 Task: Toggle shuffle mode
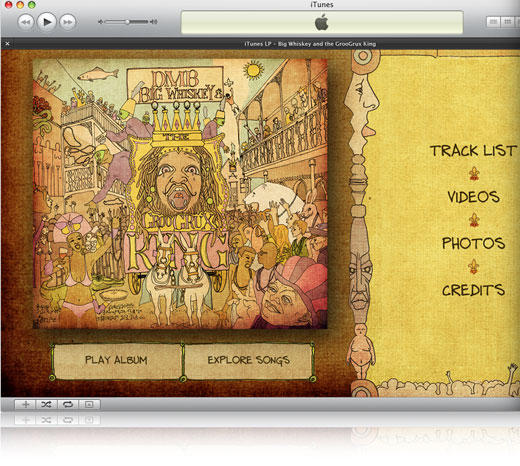(x=46, y=404)
